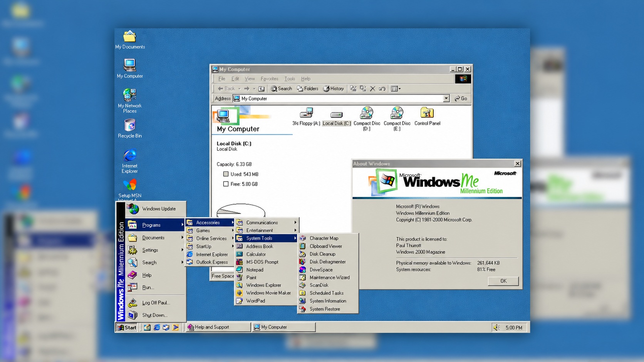Open the File menu
The height and width of the screenshot is (362, 644).
click(x=222, y=79)
